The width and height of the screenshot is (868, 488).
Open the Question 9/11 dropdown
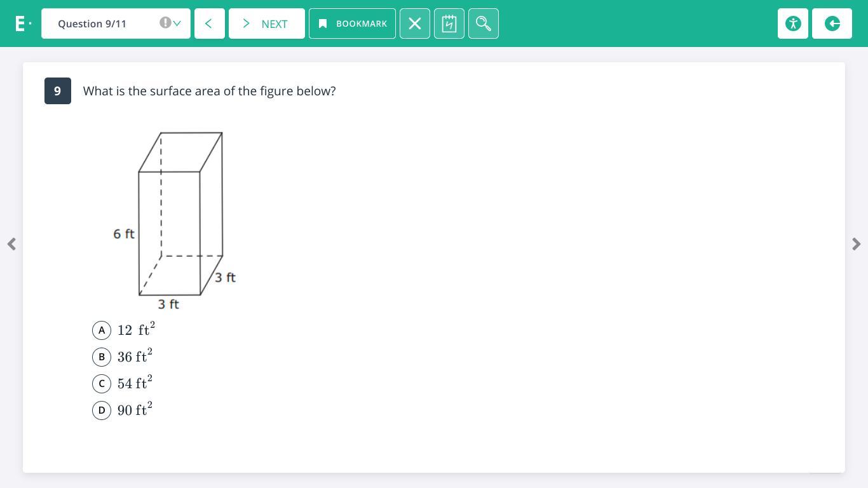[116, 24]
